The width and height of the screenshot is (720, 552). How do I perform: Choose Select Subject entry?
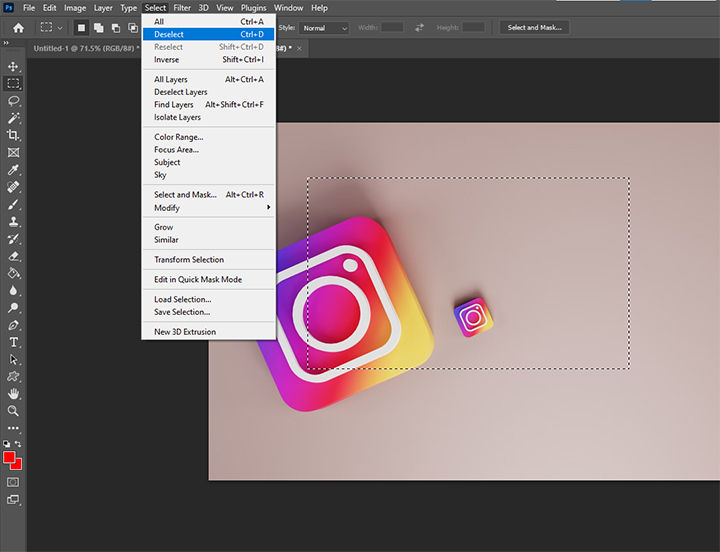coord(208,162)
